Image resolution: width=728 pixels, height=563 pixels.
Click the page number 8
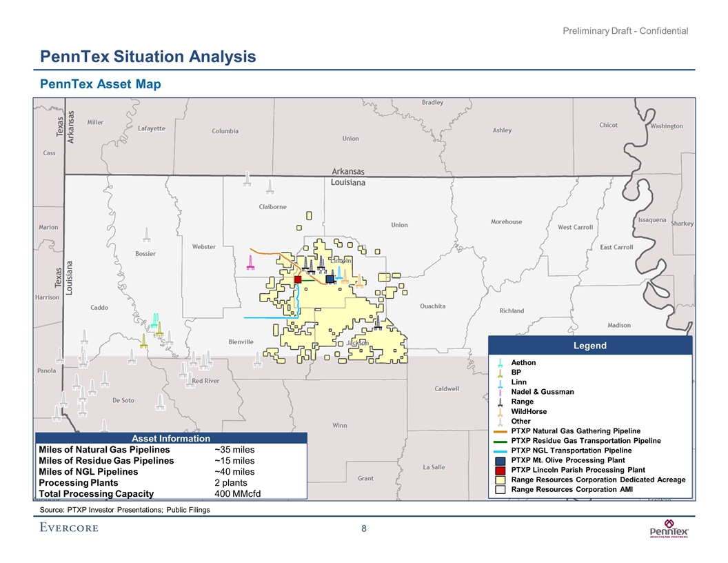(x=364, y=529)
